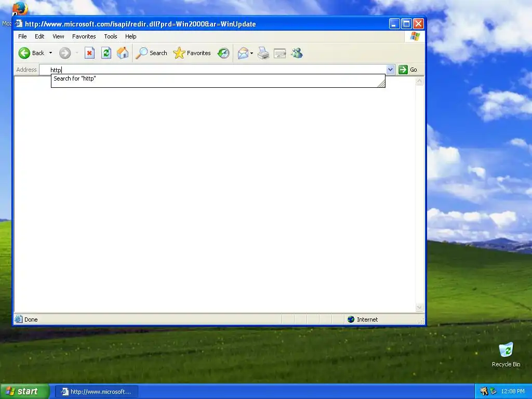This screenshot has width=532, height=399.
Task: Click the Mail envelope toolbar icon
Action: tap(243, 53)
